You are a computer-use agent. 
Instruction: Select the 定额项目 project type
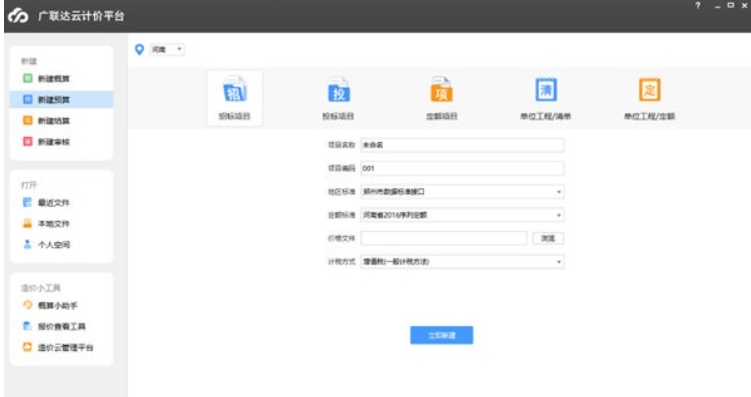click(x=442, y=98)
